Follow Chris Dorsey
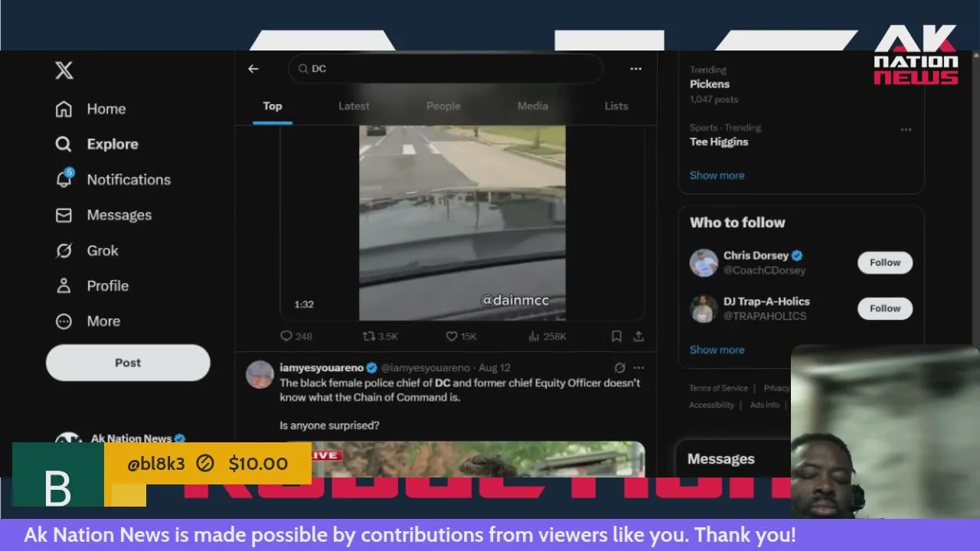The width and height of the screenshot is (980, 551). click(885, 262)
